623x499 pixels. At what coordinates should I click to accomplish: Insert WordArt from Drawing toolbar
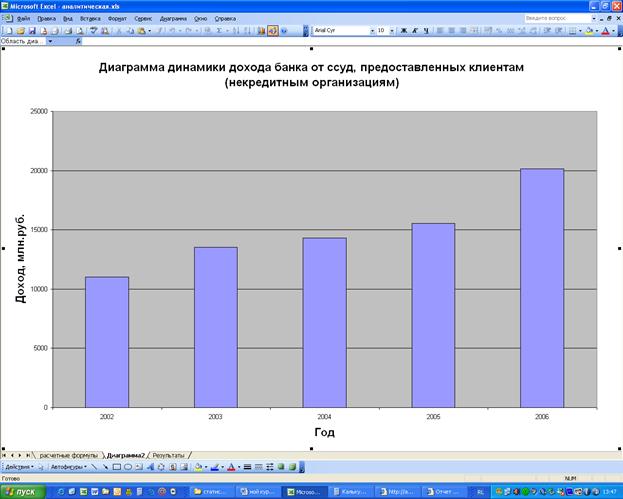pos(150,467)
